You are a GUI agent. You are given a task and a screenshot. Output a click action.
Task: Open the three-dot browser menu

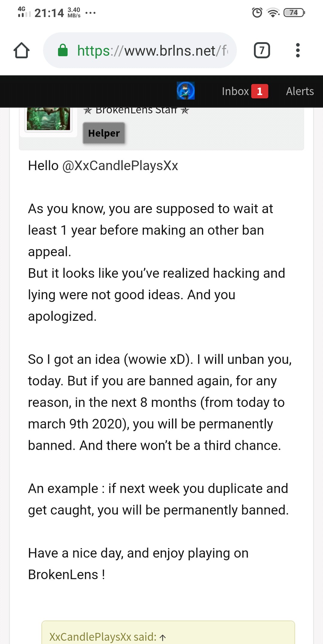coord(298,50)
